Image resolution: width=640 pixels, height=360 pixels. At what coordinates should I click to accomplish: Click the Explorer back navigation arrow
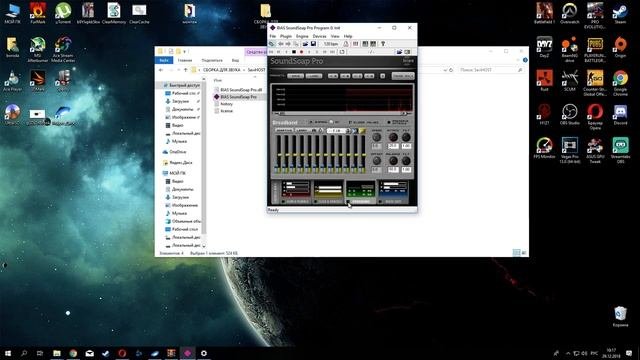[x=161, y=70]
